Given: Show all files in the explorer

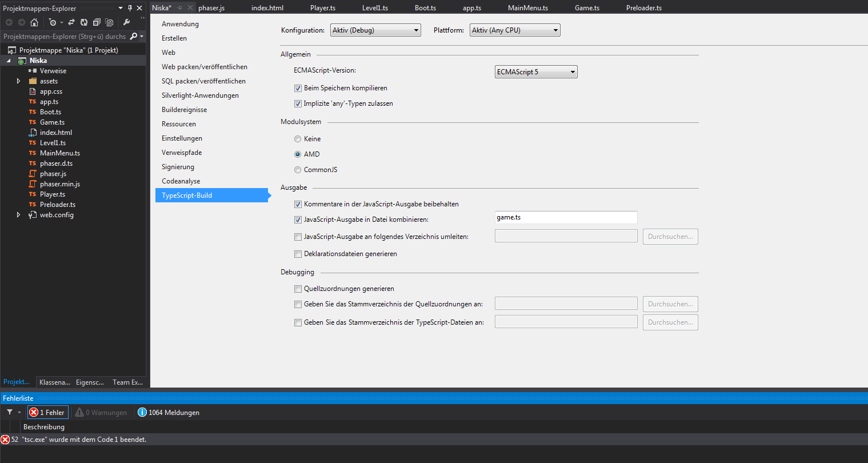Looking at the screenshot, I should tap(109, 22).
